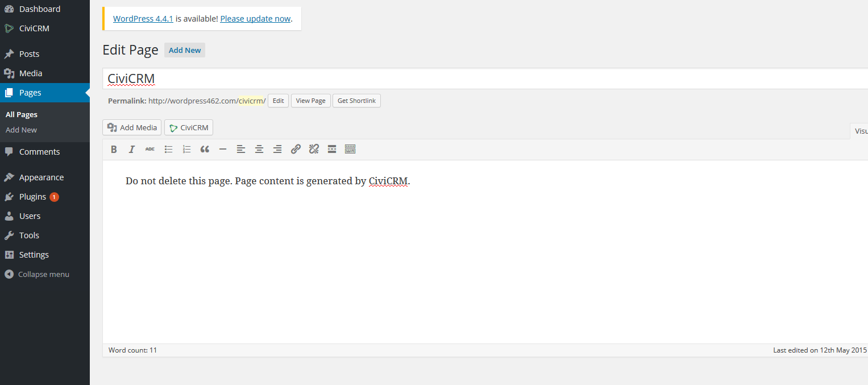Edit the permalink slug

click(278, 101)
